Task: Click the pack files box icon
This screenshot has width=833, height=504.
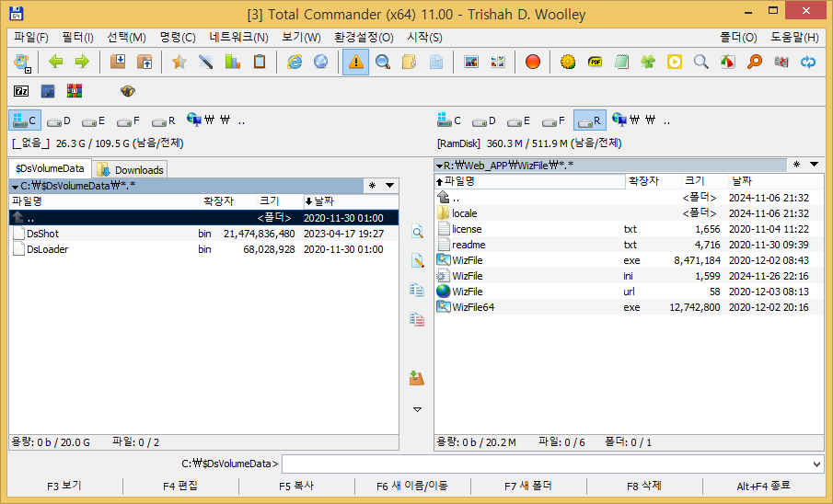Action: pos(118,62)
